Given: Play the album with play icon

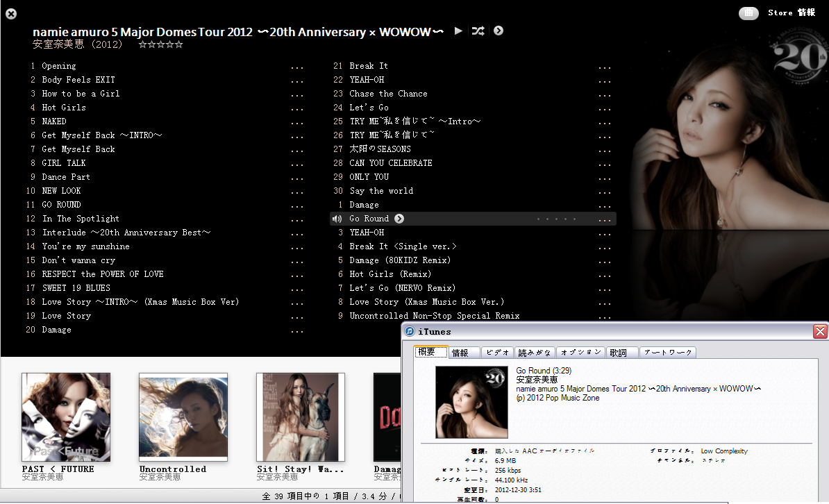Looking at the screenshot, I should (x=458, y=31).
